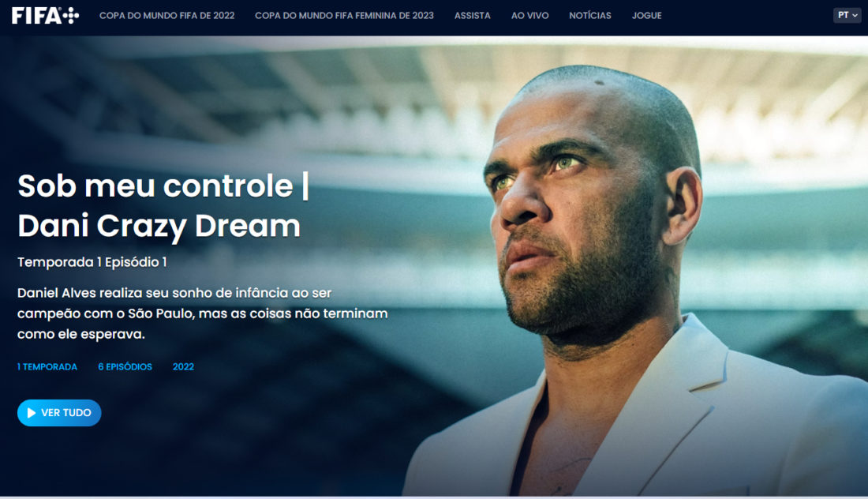Click the Temporada 1 Episódio 1 subtitle
The image size is (868, 499).
pos(92,262)
